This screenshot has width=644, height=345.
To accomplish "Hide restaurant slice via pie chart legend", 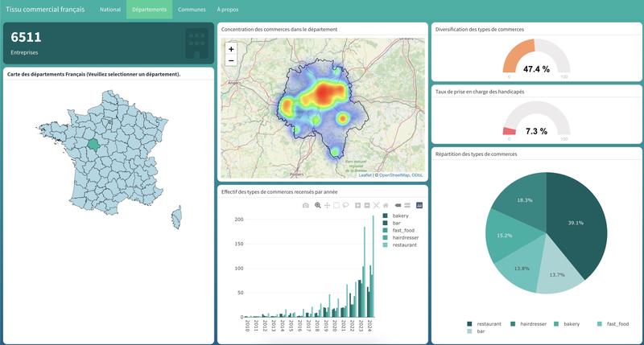I will [488, 323].
